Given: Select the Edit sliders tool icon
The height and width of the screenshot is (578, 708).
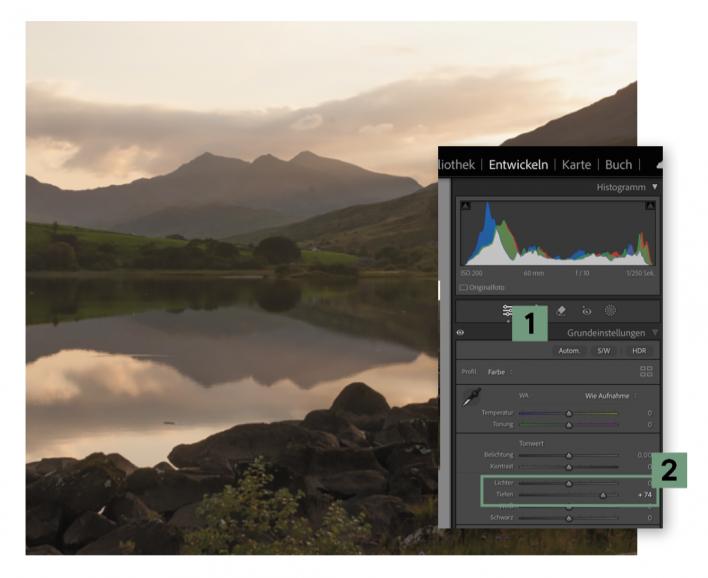Looking at the screenshot, I should (507, 311).
